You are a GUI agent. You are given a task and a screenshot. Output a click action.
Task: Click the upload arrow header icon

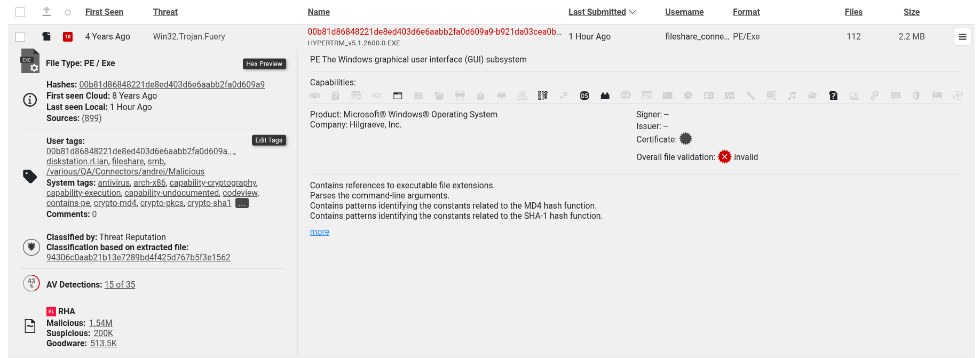pyautogui.click(x=46, y=11)
